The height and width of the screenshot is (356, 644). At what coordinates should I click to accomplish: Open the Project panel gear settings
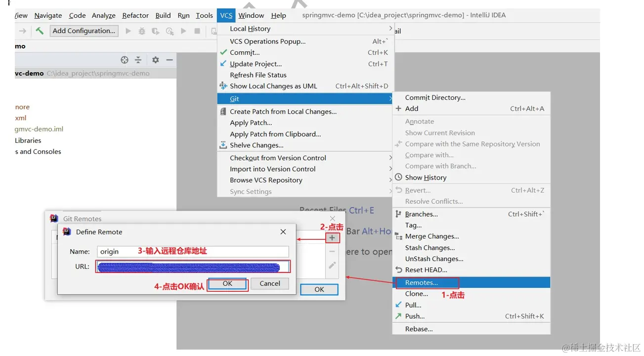pyautogui.click(x=156, y=60)
